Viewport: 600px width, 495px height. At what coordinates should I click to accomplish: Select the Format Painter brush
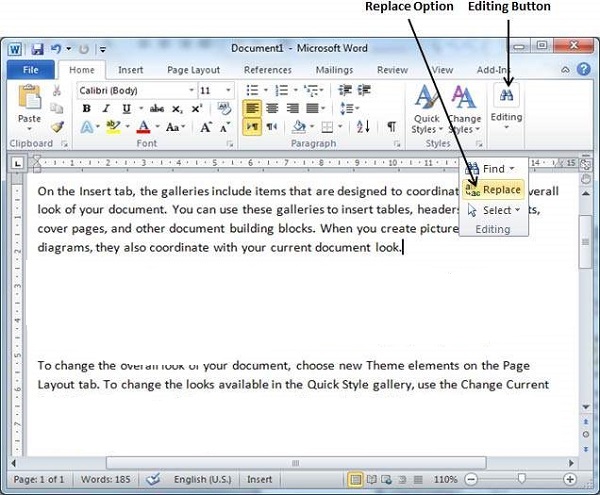(x=57, y=127)
